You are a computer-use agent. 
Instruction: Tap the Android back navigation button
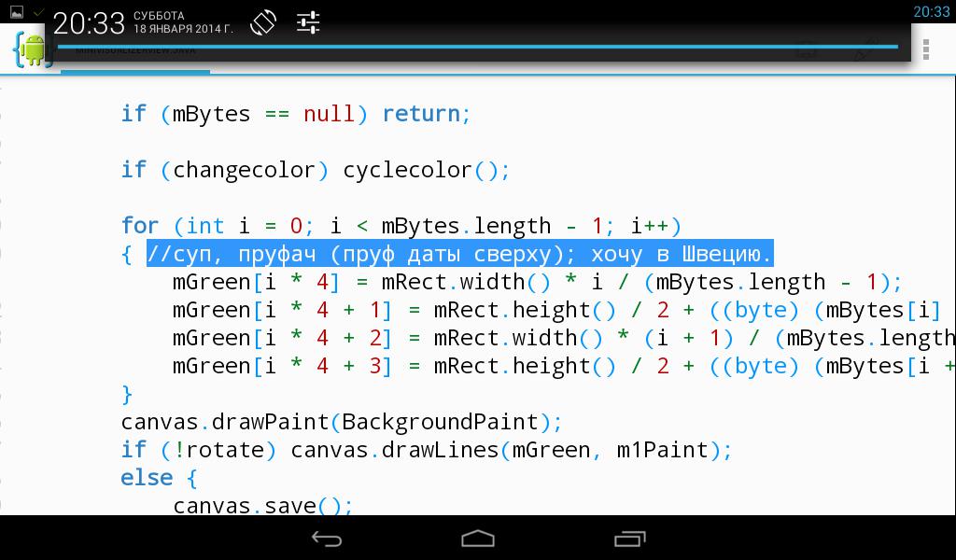pyautogui.click(x=327, y=539)
